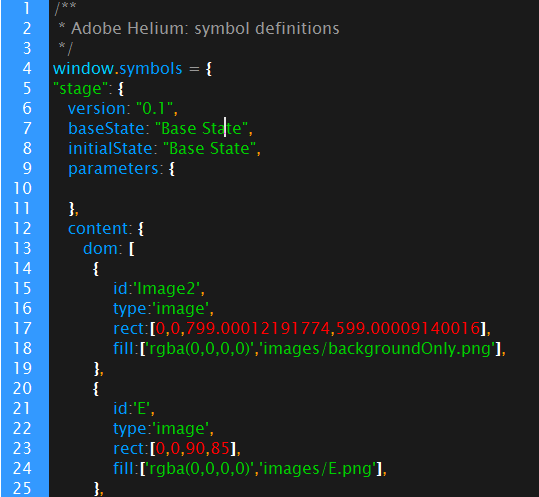Click the 'baseState' property name

tap(106, 129)
